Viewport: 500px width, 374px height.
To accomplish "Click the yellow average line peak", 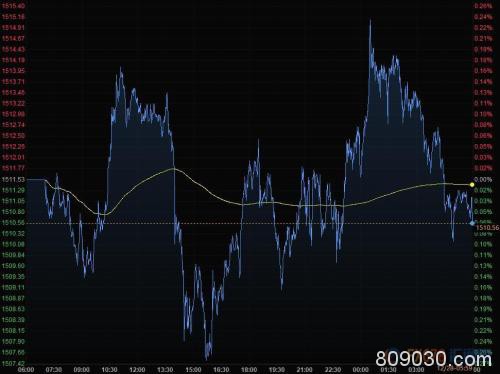I will click(174, 169).
